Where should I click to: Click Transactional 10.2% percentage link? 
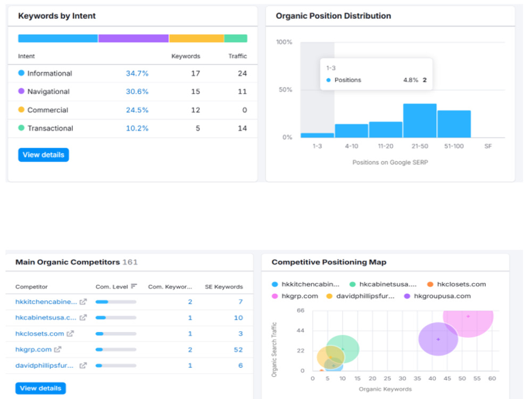[137, 128]
